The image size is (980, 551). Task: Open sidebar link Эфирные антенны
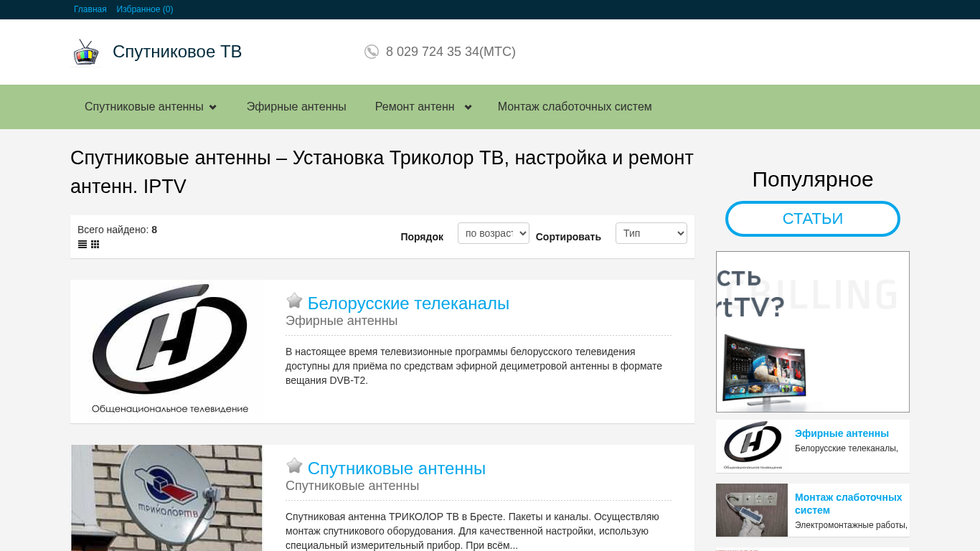click(x=842, y=433)
